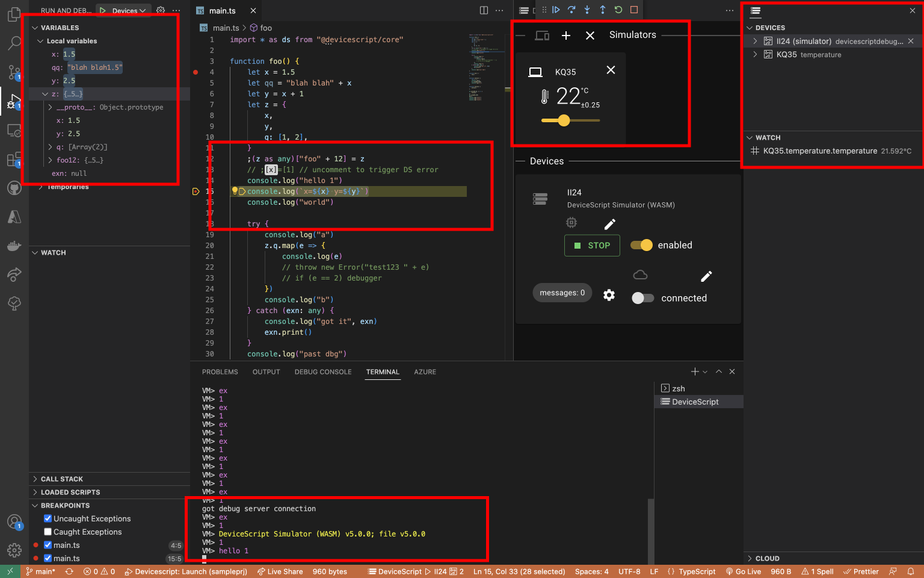
Task: Disable the 'enabled' toggle for the II24 simulator
Action: click(641, 245)
